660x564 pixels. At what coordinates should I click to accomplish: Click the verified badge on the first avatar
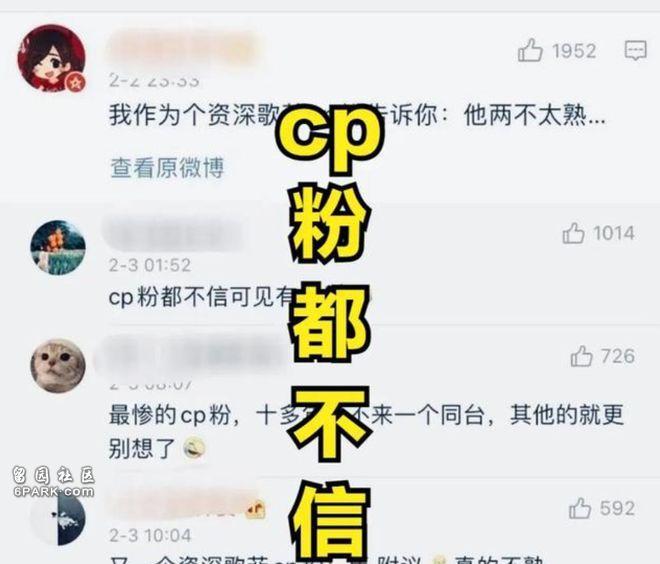pos(76,83)
